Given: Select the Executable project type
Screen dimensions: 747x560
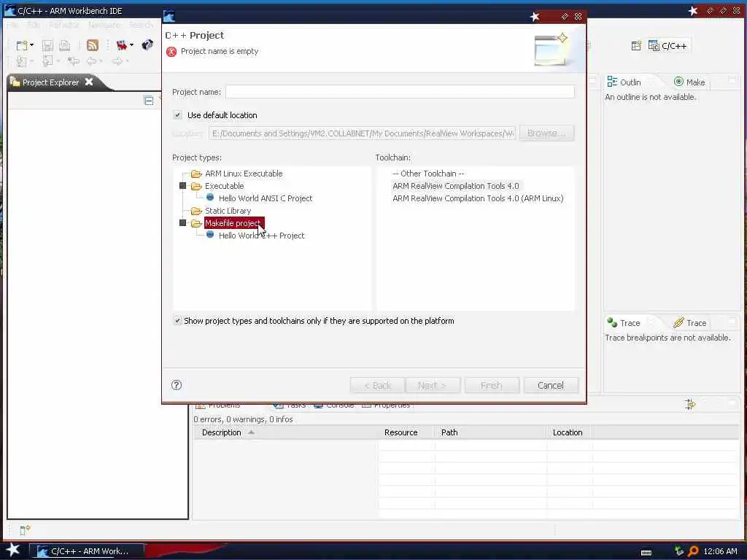Looking at the screenshot, I should [224, 186].
